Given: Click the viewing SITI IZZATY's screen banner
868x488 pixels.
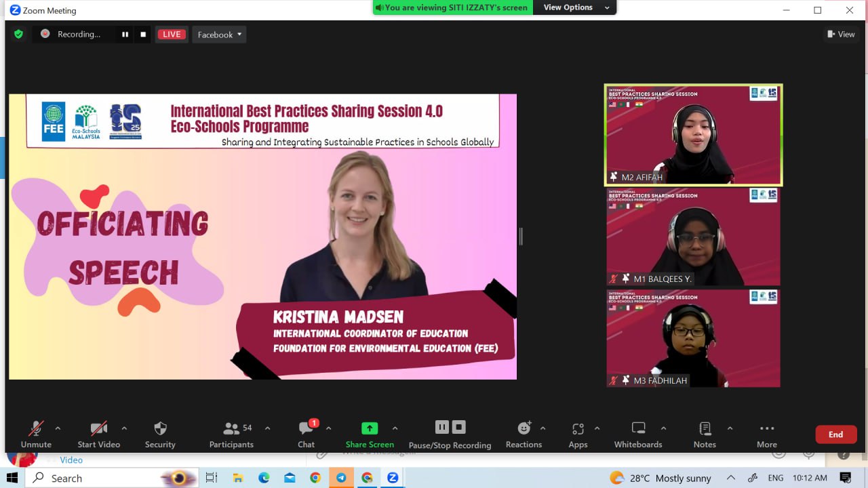Looking at the screenshot, I should pyautogui.click(x=452, y=7).
